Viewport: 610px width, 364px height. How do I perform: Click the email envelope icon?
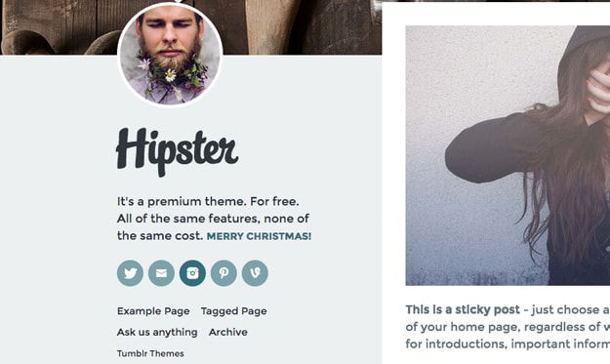[161, 273]
